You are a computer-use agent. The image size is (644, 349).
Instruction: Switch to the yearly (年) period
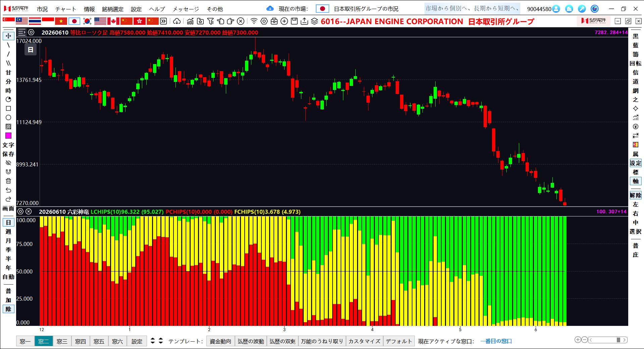8,268
